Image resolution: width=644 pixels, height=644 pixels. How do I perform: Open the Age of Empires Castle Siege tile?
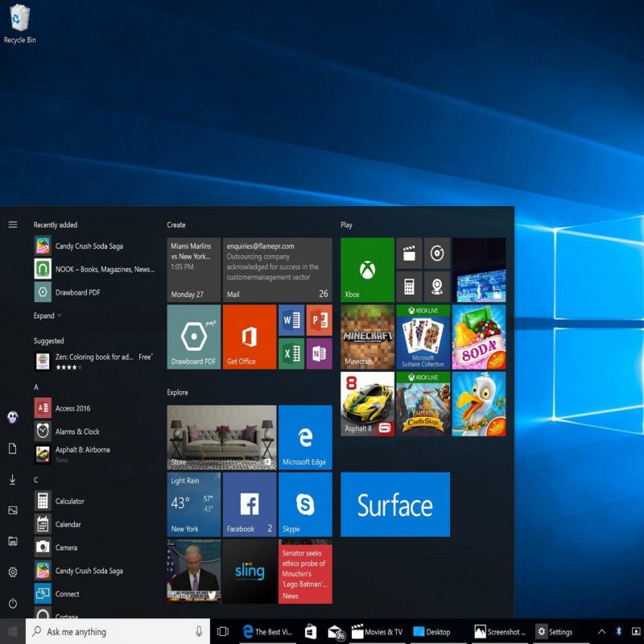click(423, 404)
